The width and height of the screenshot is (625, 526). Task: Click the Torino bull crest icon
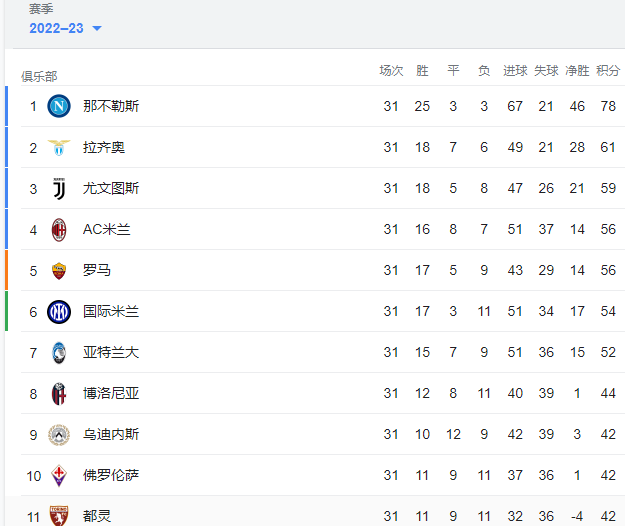click(x=59, y=516)
